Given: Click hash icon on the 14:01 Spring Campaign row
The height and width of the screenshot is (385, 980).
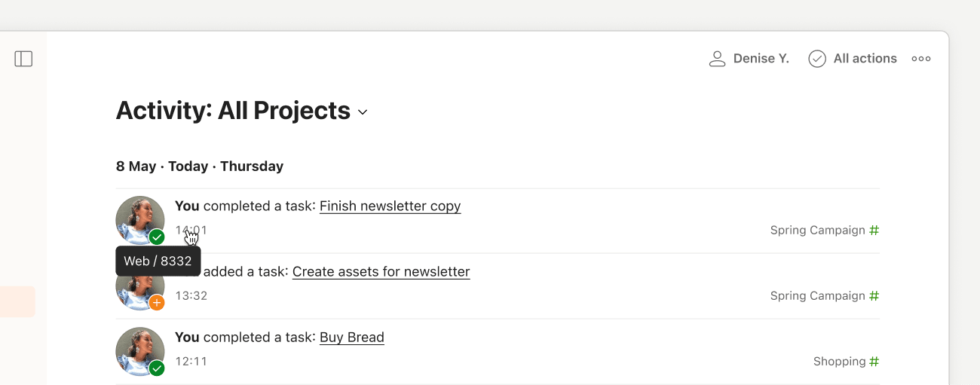Looking at the screenshot, I should (874, 231).
